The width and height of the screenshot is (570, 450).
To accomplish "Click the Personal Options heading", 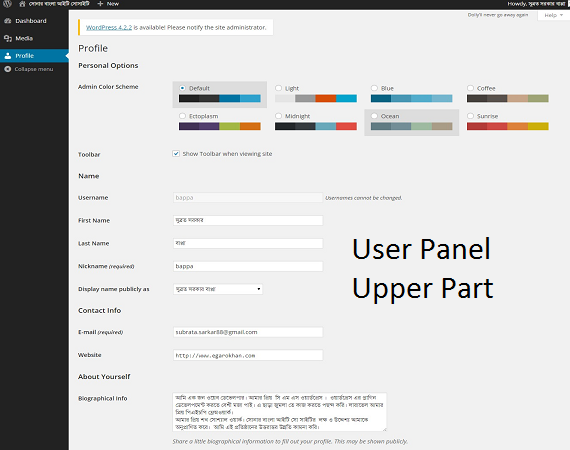I will click(x=108, y=65).
